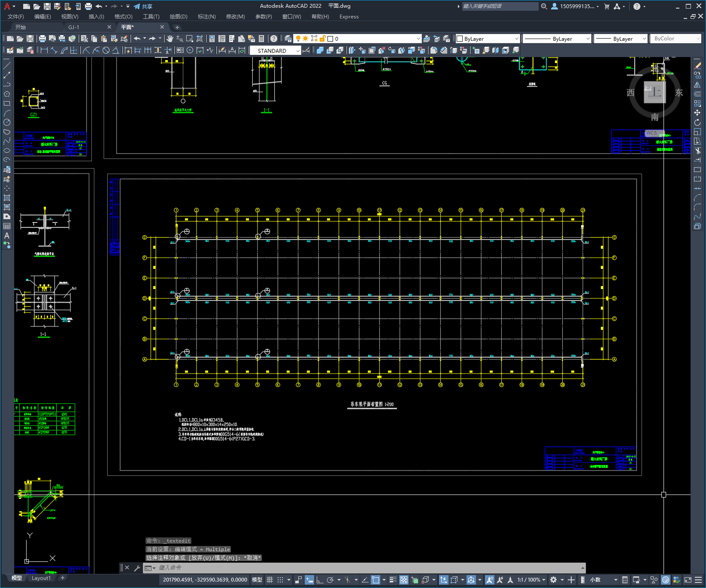Click the Help question mark toolbar icon
Screen dimensions: 706x588
click(274, 39)
